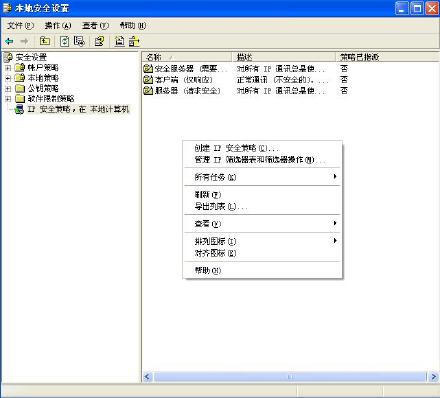
Task: Click the Export list toolbar icon
Action: pos(79,41)
